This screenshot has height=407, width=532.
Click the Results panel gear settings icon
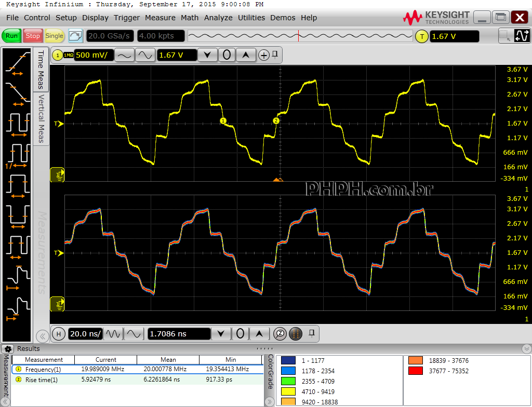(8, 349)
